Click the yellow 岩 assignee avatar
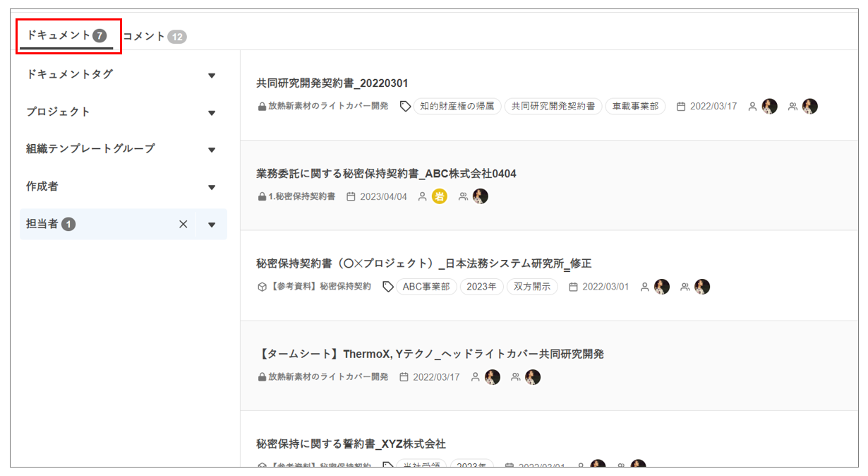This screenshot has width=868, height=476. pyautogui.click(x=440, y=196)
